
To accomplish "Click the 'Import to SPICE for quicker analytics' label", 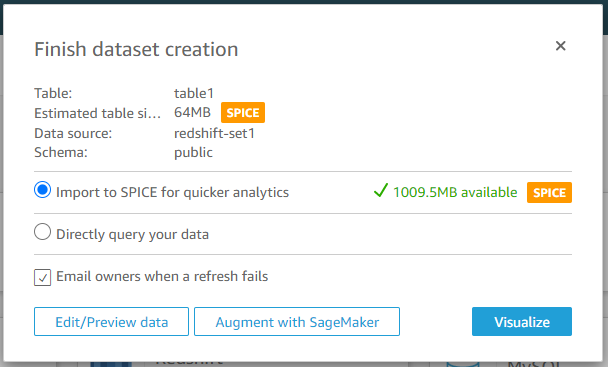I will tap(173, 192).
